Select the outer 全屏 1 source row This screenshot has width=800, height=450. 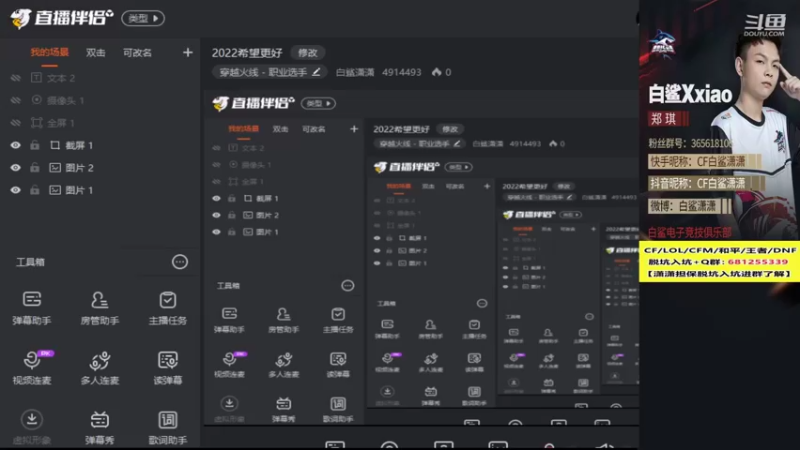point(99,123)
